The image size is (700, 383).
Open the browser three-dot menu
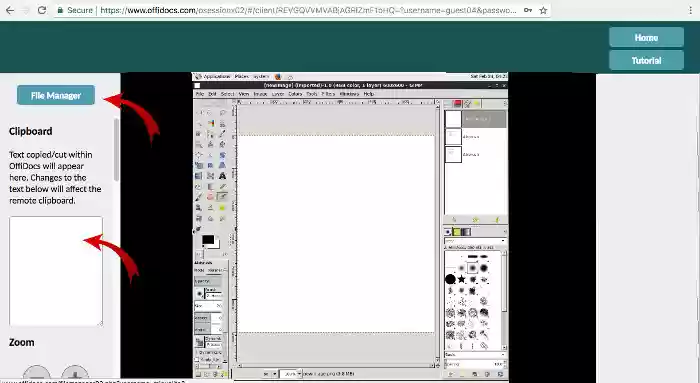click(690, 10)
